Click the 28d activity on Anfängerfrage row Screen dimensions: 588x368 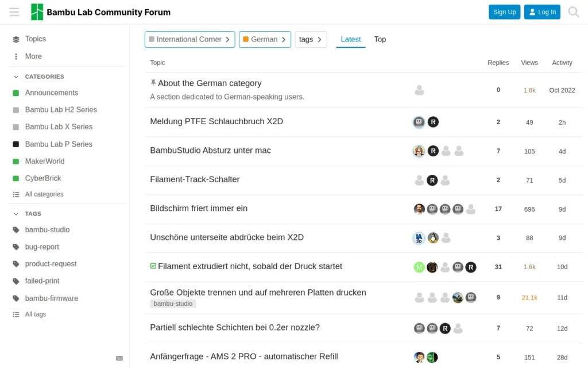click(562, 358)
